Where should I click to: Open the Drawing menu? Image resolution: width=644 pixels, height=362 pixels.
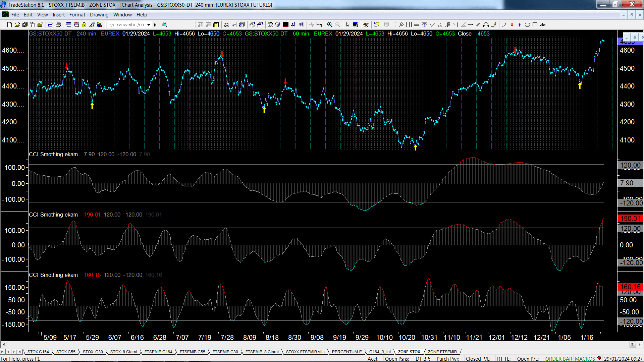click(99, 15)
